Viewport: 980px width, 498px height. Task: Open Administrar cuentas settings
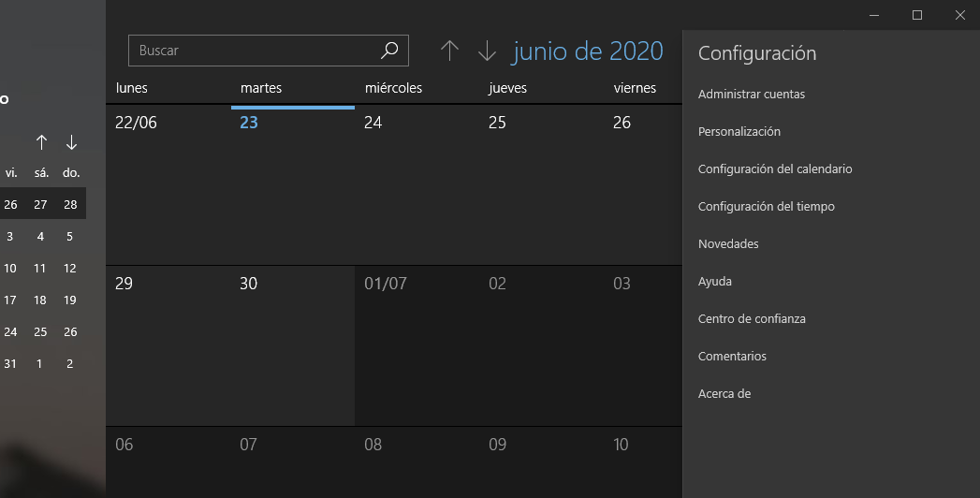pyautogui.click(x=752, y=95)
